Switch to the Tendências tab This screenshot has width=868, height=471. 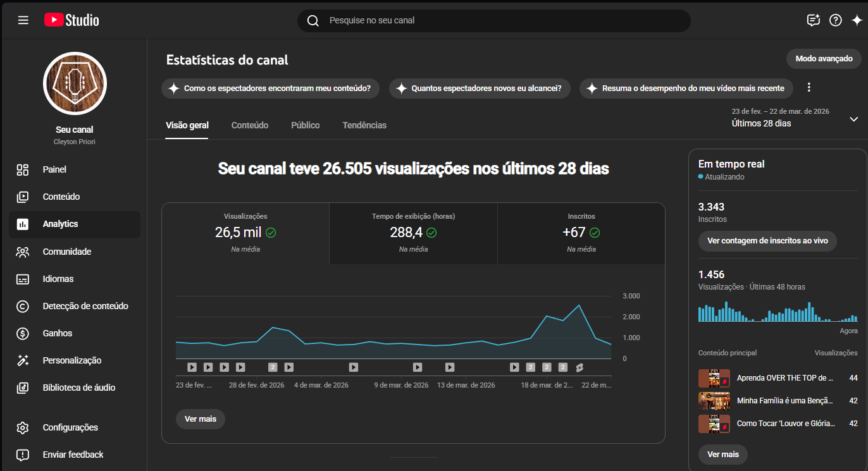pyautogui.click(x=364, y=125)
